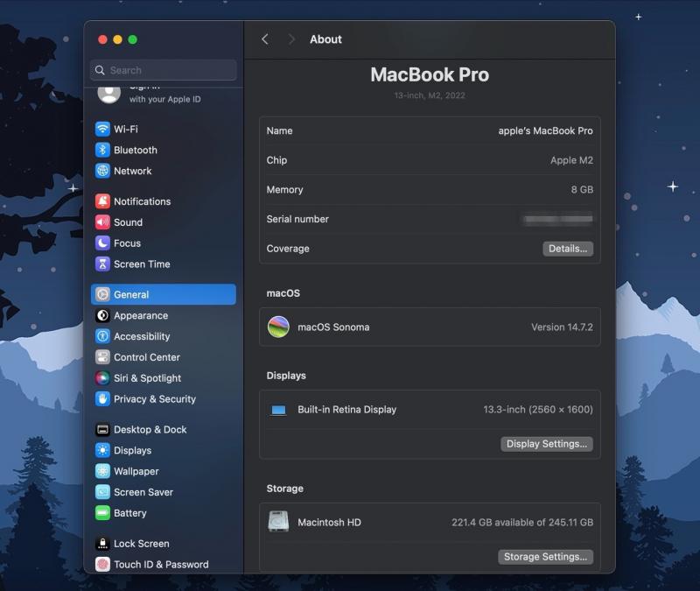The height and width of the screenshot is (591, 700).
Task: Click the Network globe icon
Action: pos(102,171)
